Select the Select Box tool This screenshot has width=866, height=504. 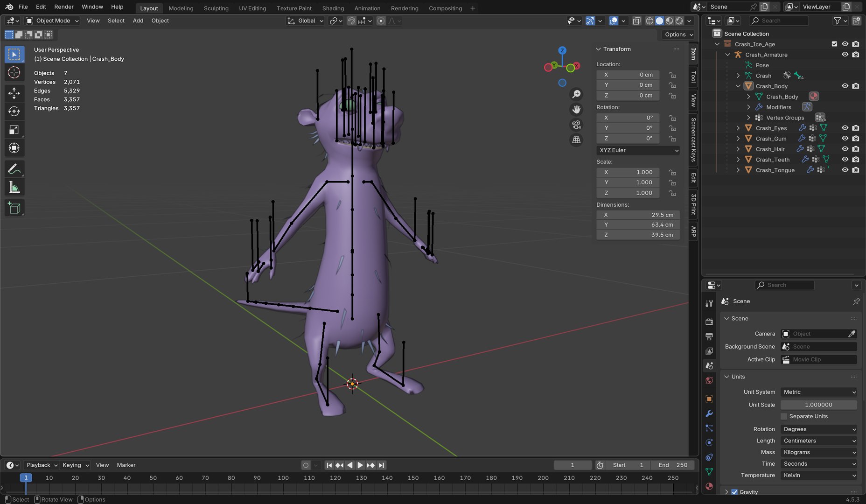click(14, 55)
